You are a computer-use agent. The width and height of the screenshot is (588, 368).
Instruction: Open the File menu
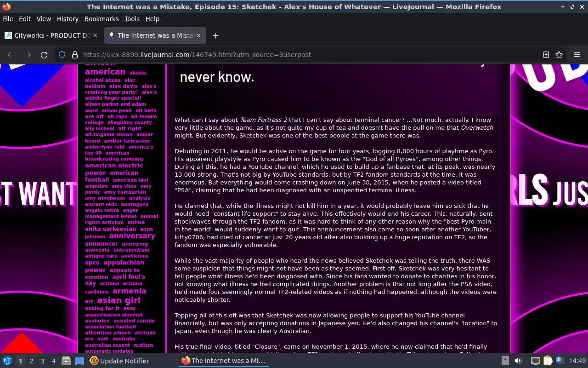(8, 19)
